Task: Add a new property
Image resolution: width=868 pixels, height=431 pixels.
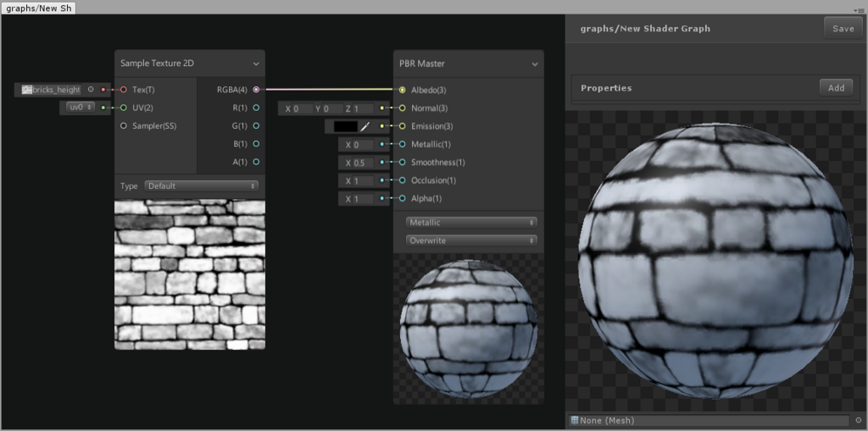Action: 836,88
